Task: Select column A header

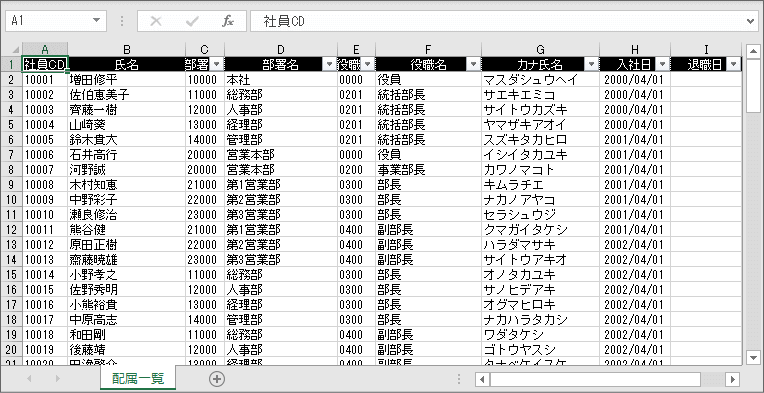Action: 45,49
